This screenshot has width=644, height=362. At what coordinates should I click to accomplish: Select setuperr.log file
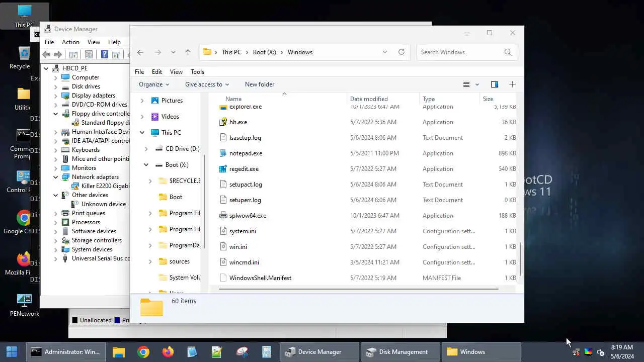[x=245, y=200]
